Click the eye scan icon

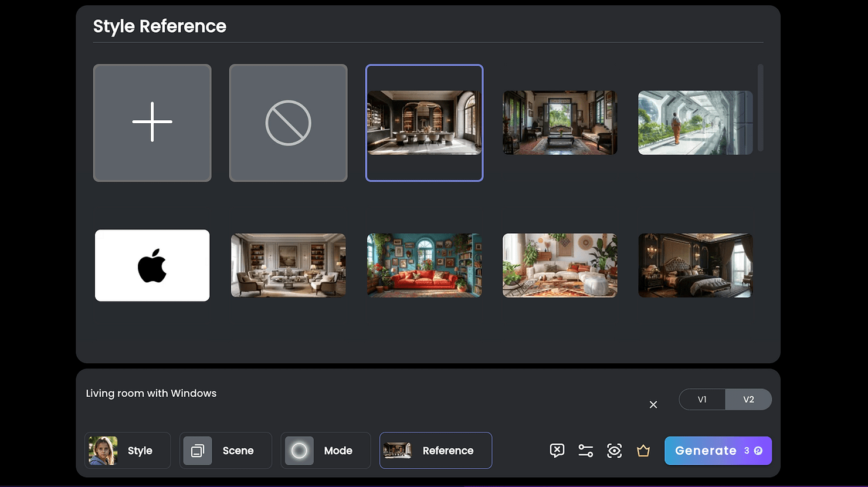pos(614,451)
